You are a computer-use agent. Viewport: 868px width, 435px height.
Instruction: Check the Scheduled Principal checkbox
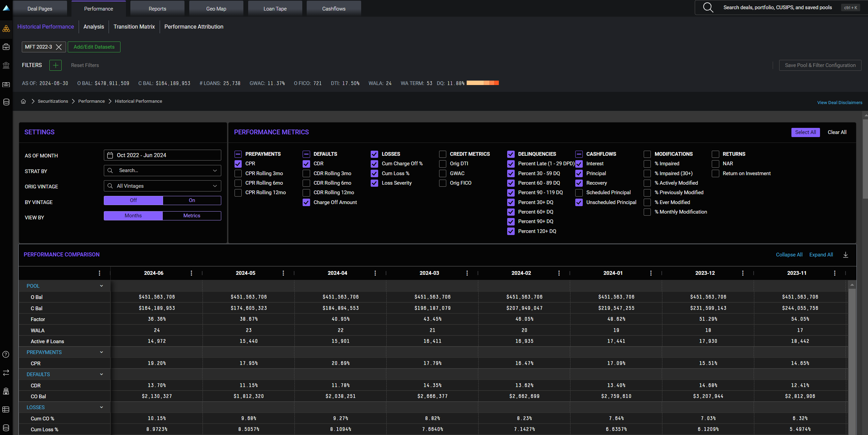point(579,193)
